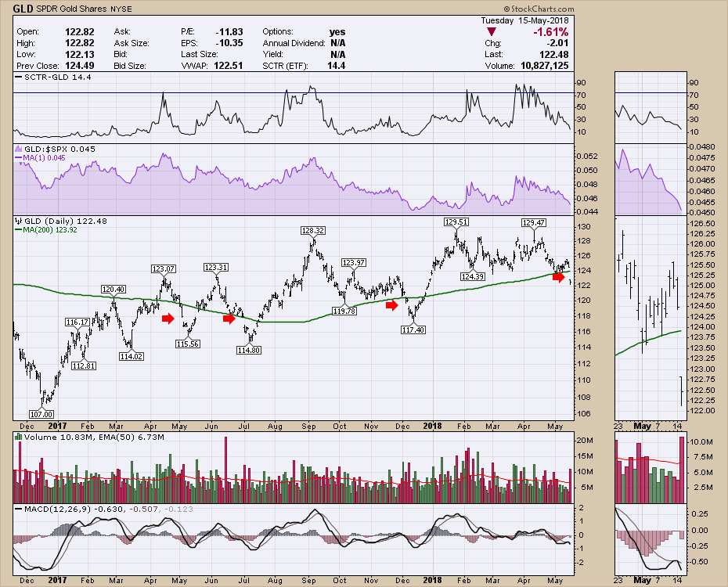This screenshot has width=728, height=587.
Task: Click the 123.97 price label
Action: [353, 263]
